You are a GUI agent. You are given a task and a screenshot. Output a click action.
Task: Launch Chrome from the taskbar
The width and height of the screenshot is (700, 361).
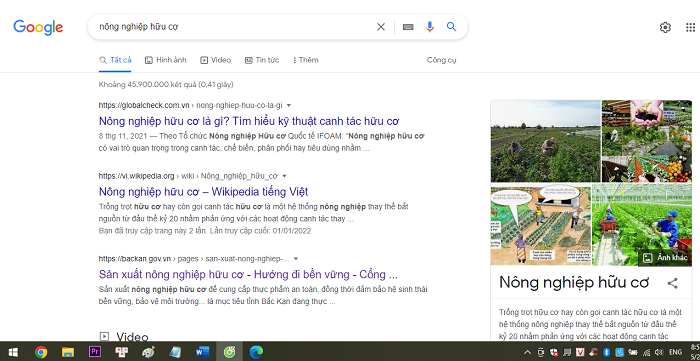(41, 352)
